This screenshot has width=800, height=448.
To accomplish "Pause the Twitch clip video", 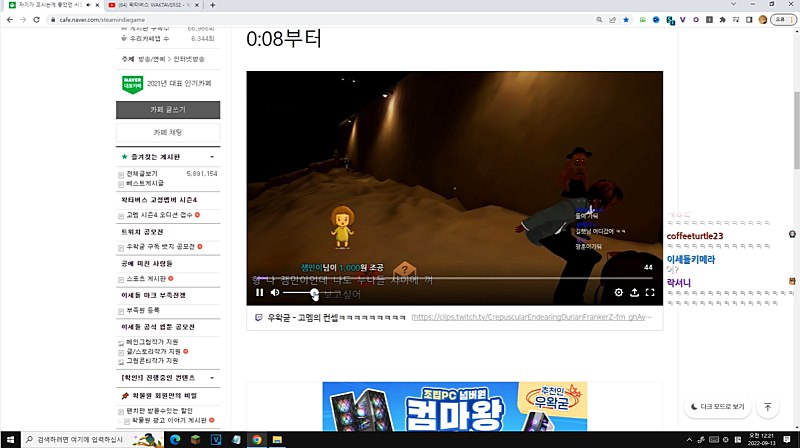I will (x=260, y=293).
